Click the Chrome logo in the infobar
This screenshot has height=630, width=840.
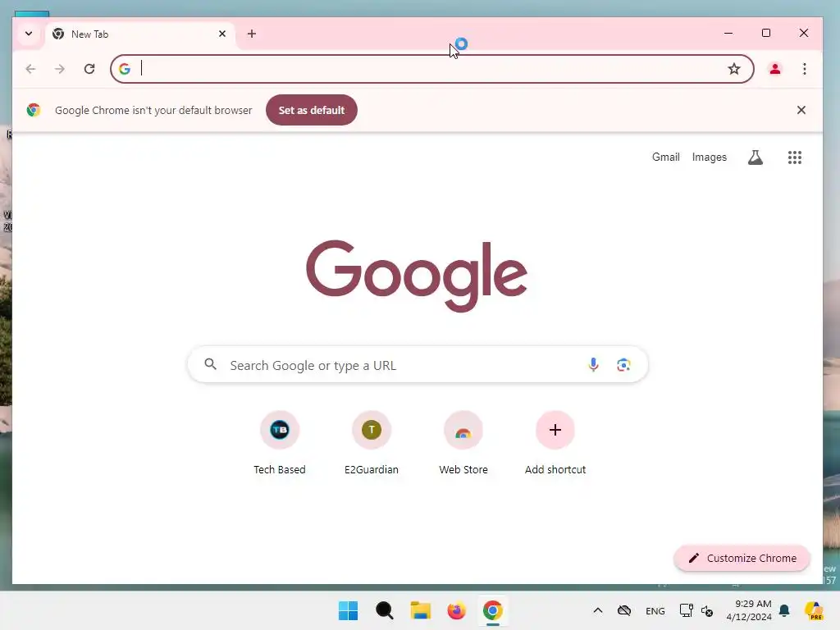pyautogui.click(x=34, y=110)
